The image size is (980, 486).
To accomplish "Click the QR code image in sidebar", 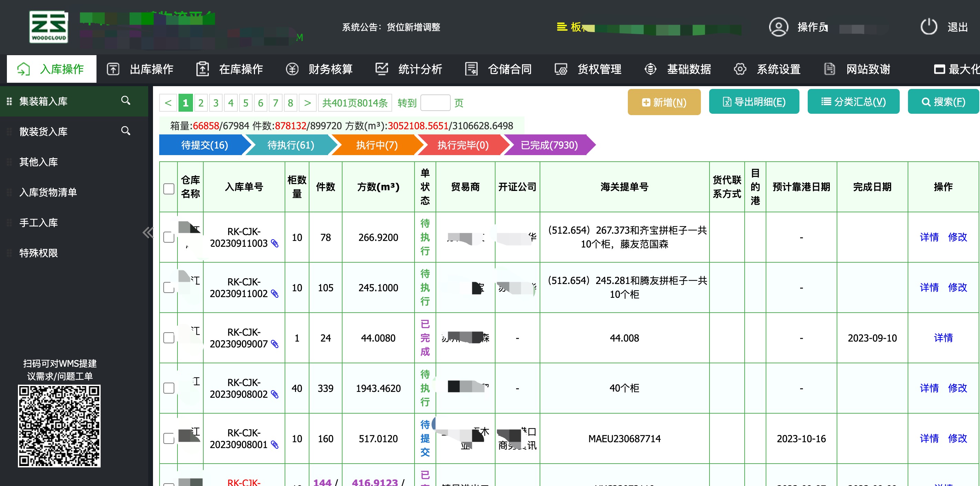I will (59, 426).
